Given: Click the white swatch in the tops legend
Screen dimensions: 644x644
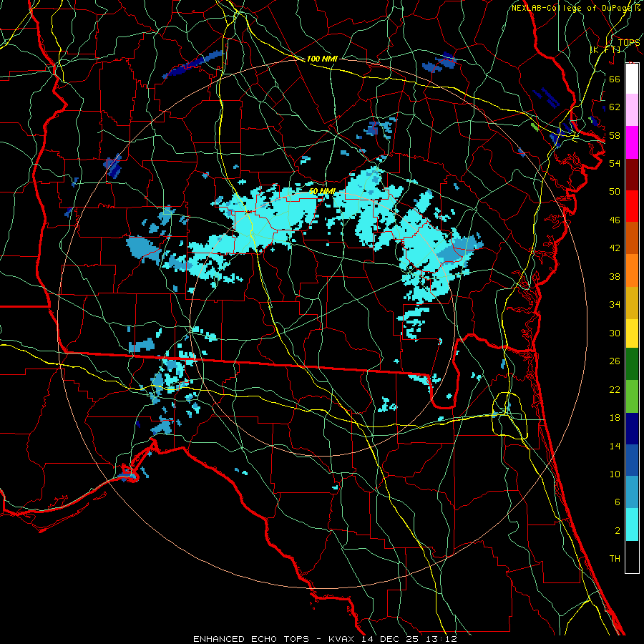Looking at the screenshot, I should [632, 79].
